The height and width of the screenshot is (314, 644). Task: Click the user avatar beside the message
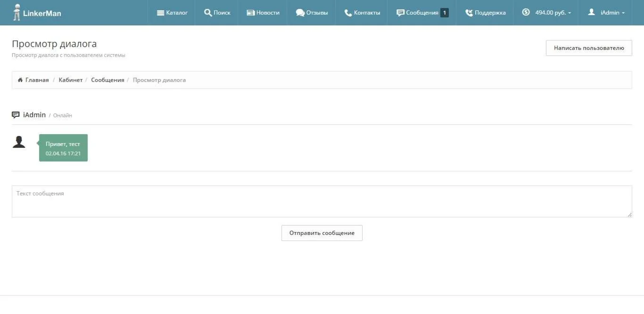19,142
